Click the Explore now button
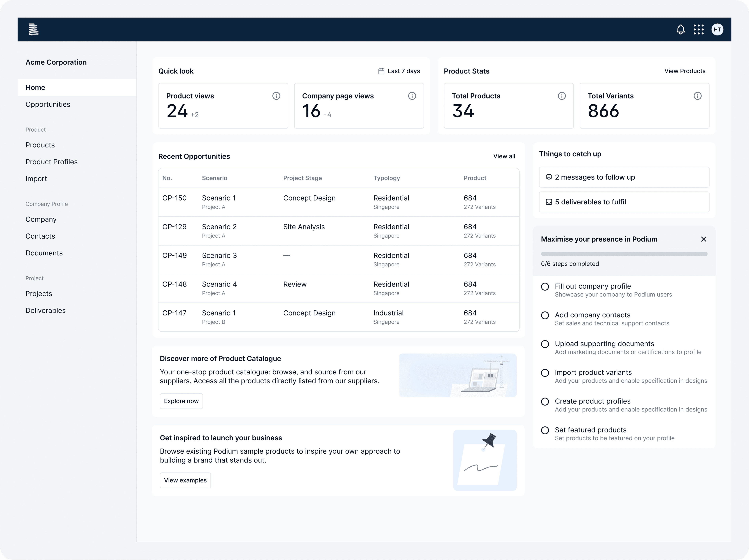Screen dimensions: 749x560 (x=181, y=401)
